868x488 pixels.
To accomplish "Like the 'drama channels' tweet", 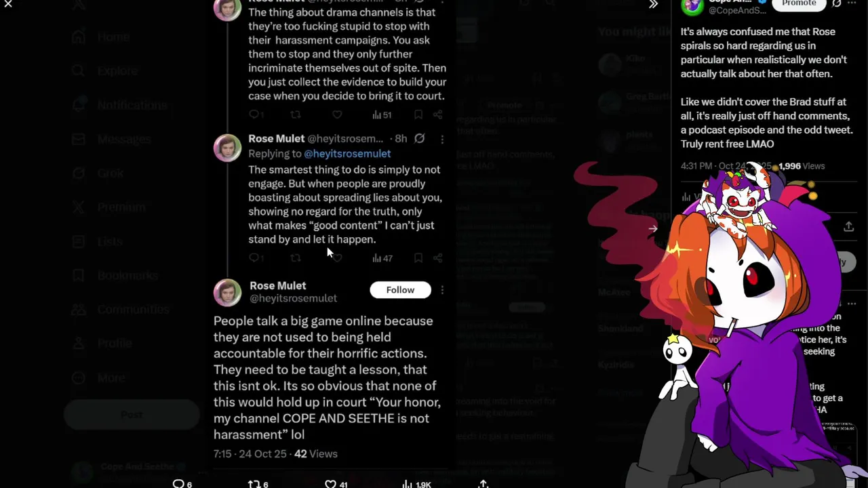I will click(337, 115).
